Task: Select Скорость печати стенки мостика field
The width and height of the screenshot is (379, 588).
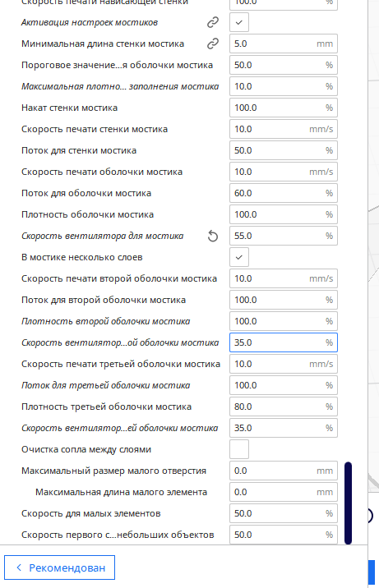Action: [284, 130]
